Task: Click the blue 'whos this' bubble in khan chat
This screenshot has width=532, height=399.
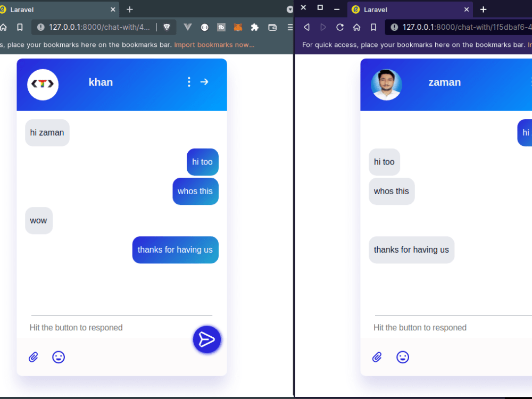Action: [x=195, y=191]
